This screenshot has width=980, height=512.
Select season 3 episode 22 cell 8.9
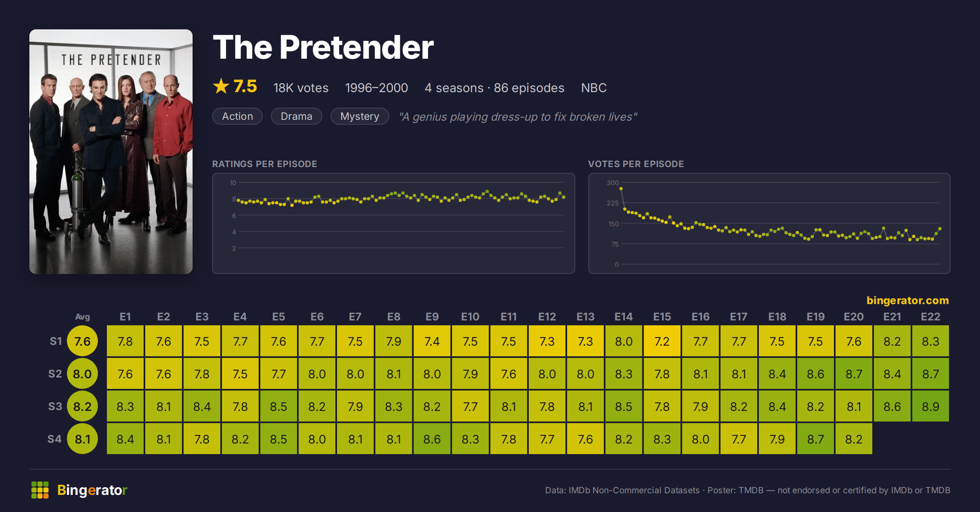[x=931, y=406]
